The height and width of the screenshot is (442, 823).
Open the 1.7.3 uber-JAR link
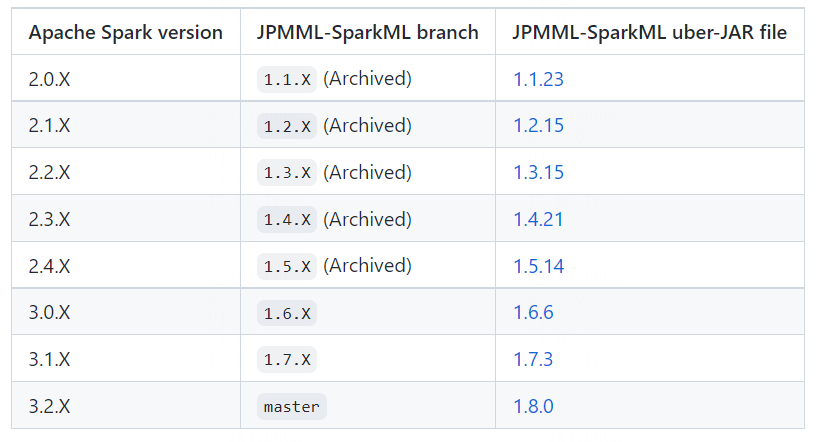(533, 359)
